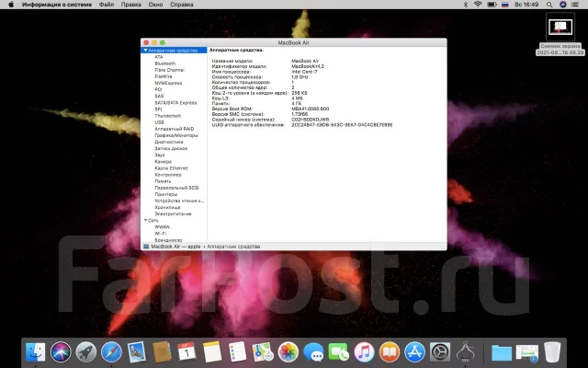Open Books app in the dock
The height and width of the screenshot is (368, 588).
[x=390, y=351]
